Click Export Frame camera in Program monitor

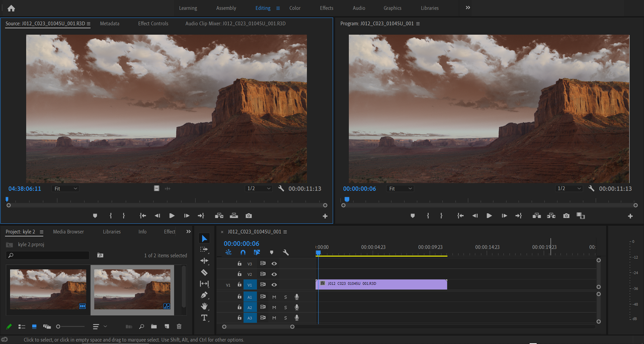pyautogui.click(x=567, y=216)
